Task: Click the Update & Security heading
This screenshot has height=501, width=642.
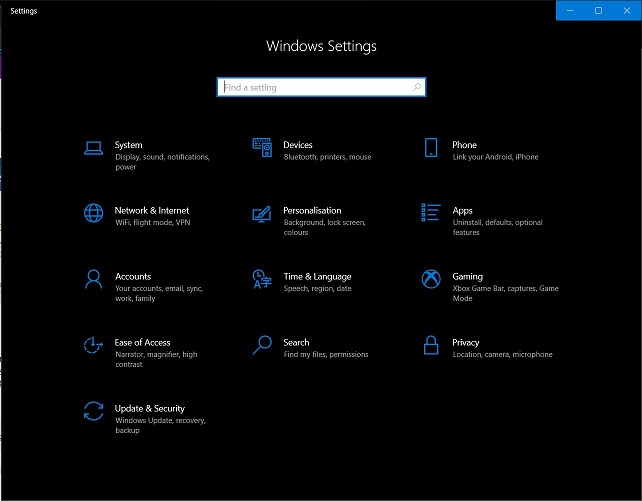Action: 149,408
